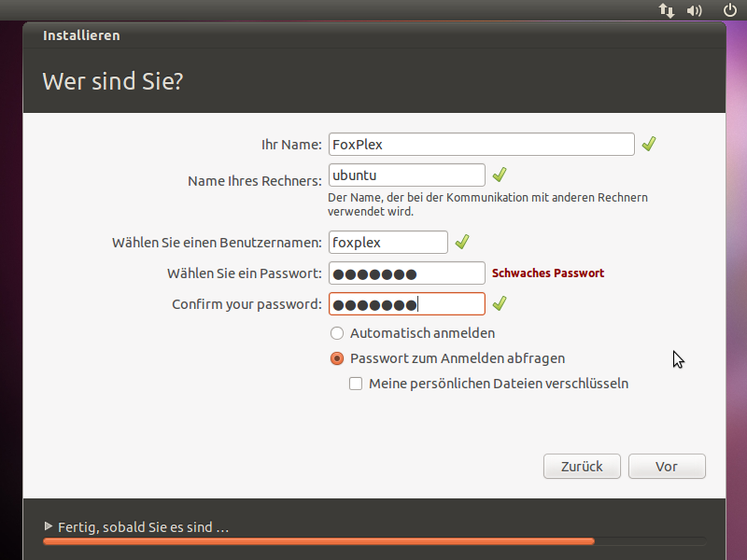This screenshot has width=747, height=560.
Task: Click the Schwaches Passwort warning label
Action: click(548, 273)
